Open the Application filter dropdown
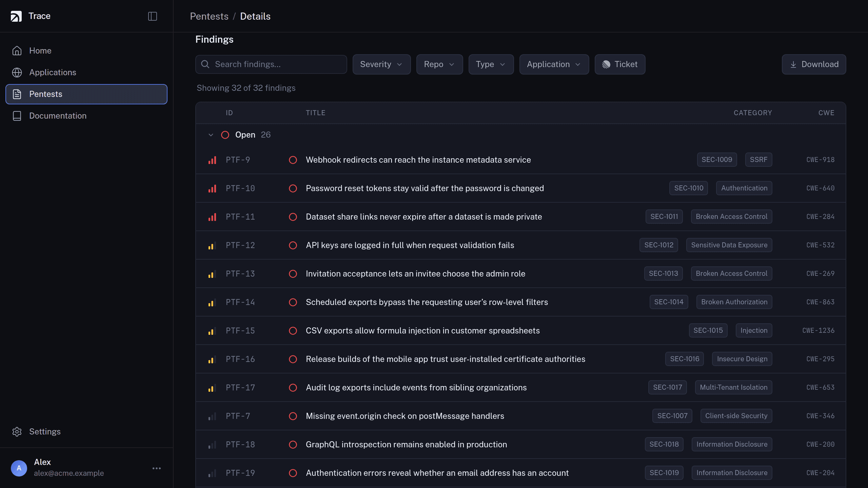 point(554,64)
